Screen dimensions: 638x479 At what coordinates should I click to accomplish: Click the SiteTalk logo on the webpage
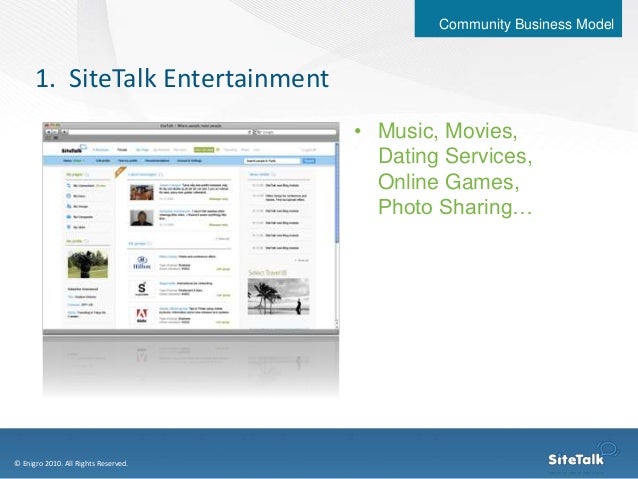74,149
